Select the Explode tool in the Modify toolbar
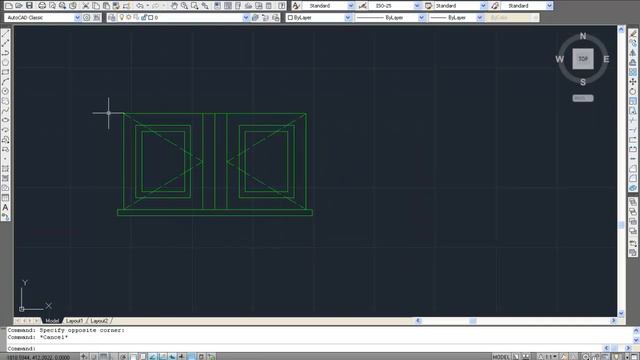This screenshot has width=640, height=360. [633, 188]
